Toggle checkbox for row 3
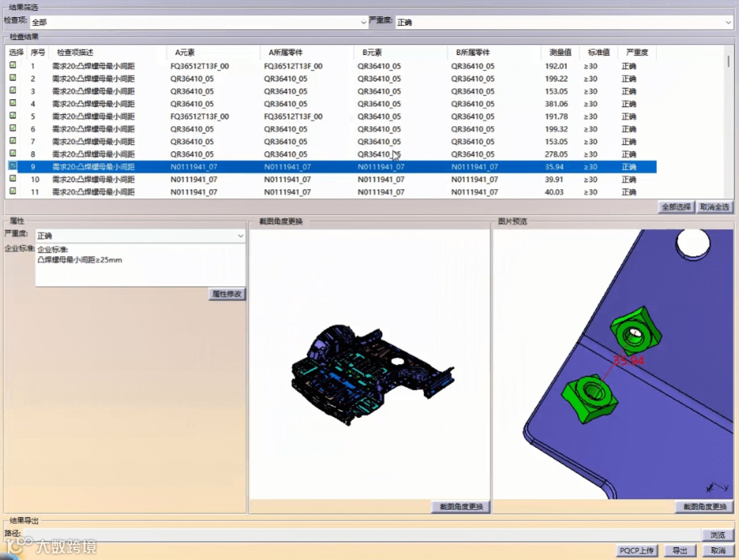The width and height of the screenshot is (739, 560). (x=13, y=91)
